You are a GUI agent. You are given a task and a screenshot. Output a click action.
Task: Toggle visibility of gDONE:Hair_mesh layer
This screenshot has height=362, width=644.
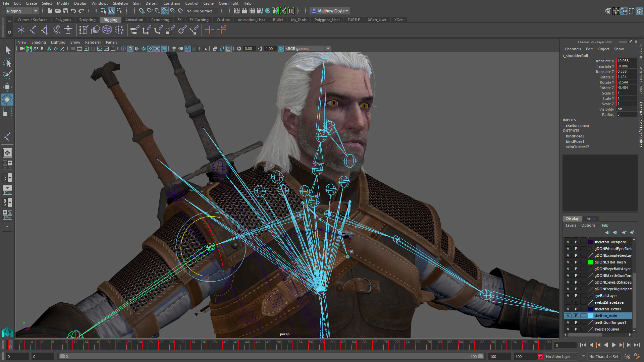click(568, 262)
